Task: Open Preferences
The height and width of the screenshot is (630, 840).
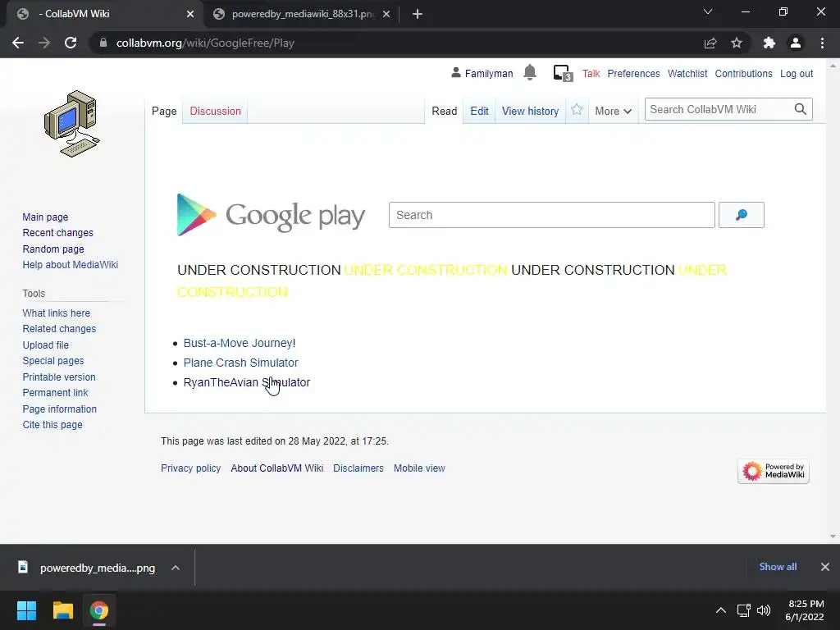Action: [634, 73]
